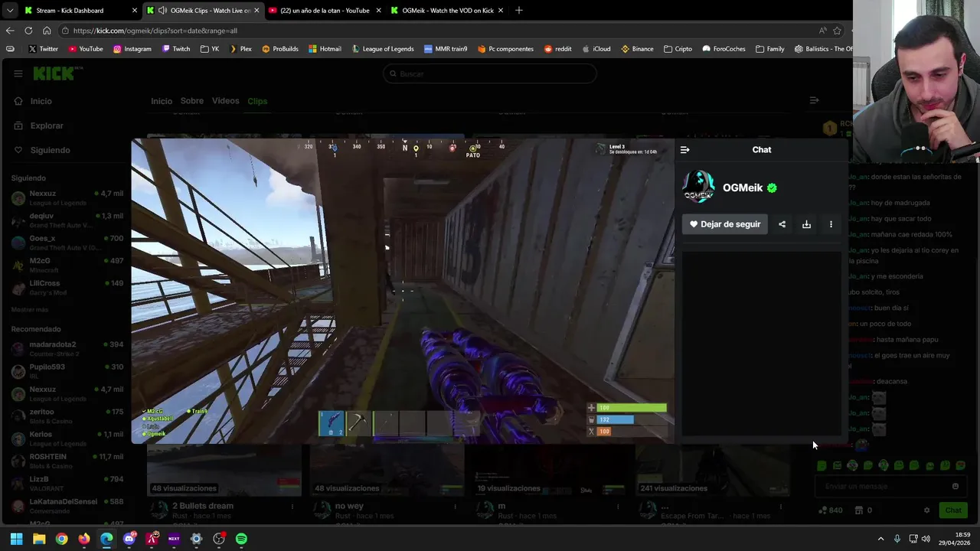This screenshot has height=551, width=980.
Task: Open OBS Studio from the taskbar
Action: click(x=219, y=539)
